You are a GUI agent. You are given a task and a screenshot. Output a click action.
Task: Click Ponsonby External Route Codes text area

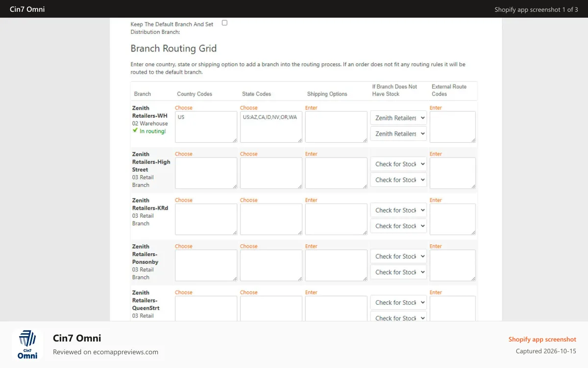click(x=453, y=265)
